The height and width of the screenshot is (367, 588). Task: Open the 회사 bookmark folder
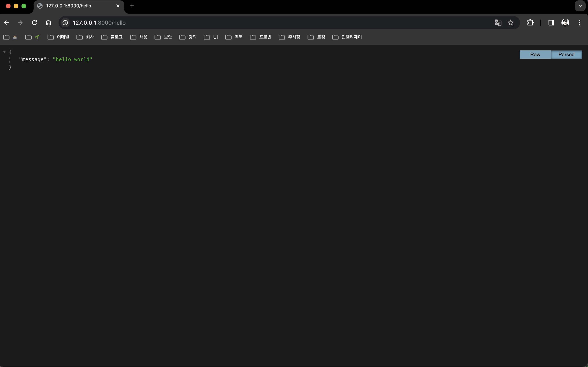point(85,37)
